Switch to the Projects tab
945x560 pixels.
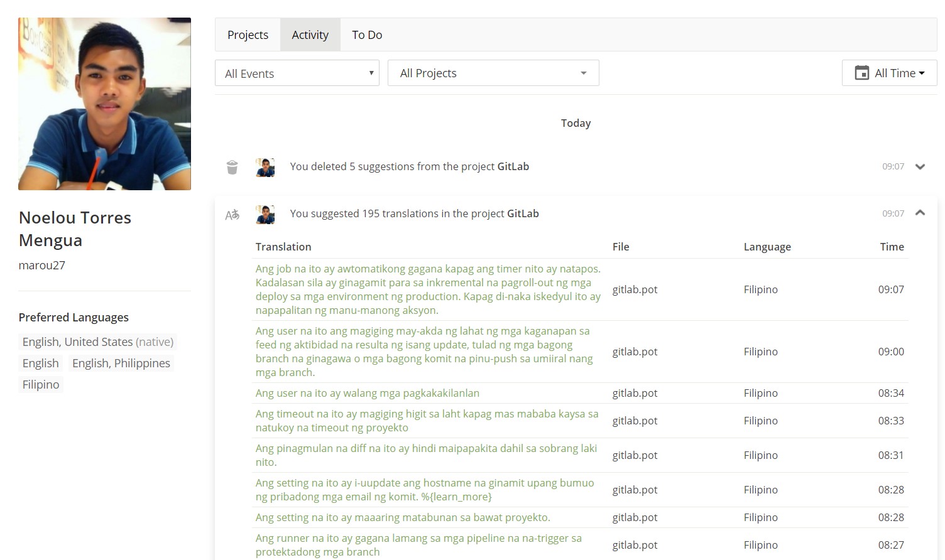click(248, 35)
